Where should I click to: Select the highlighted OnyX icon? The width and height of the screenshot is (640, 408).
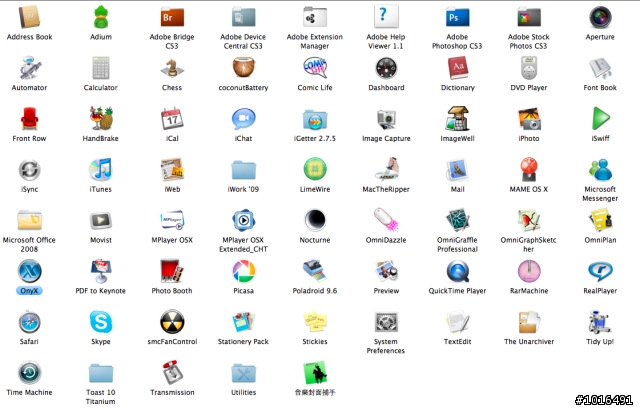(x=29, y=271)
